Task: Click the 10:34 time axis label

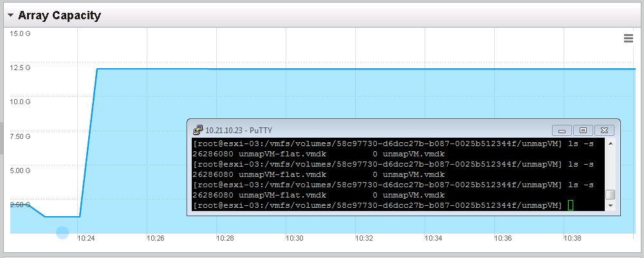Action: pos(434,238)
